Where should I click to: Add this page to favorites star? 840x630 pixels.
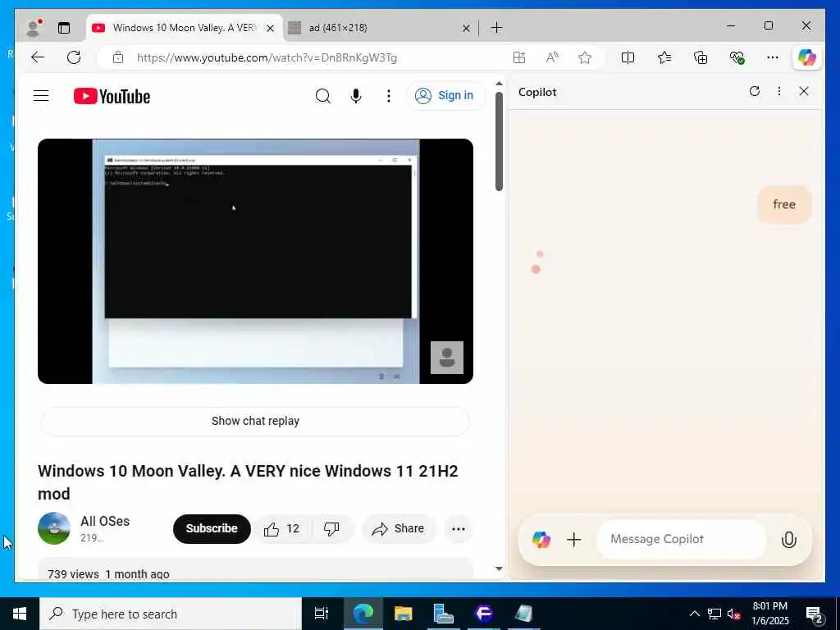(585, 57)
